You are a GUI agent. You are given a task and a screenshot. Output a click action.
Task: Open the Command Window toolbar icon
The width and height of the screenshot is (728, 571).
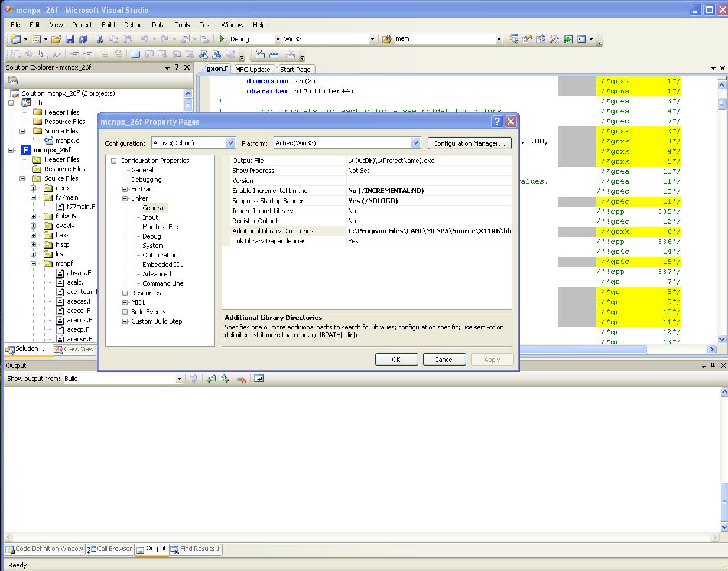click(x=581, y=39)
